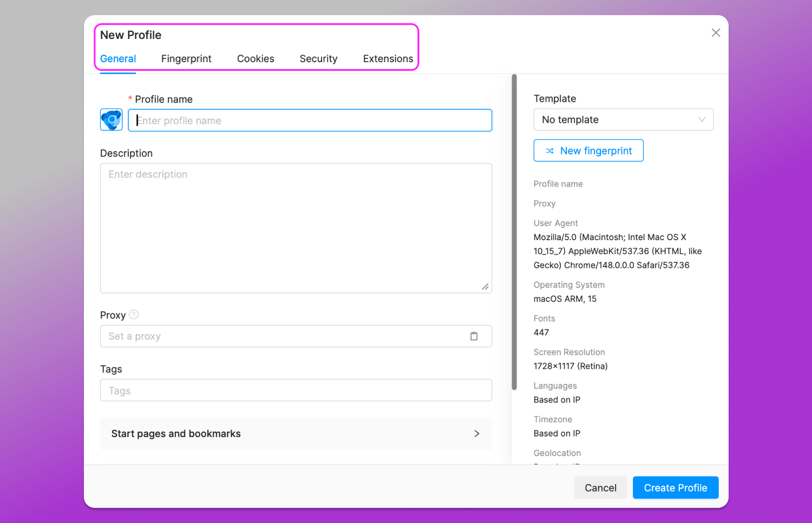812x523 pixels.
Task: Click 'Based on IP' under Languages
Action: [x=557, y=400]
